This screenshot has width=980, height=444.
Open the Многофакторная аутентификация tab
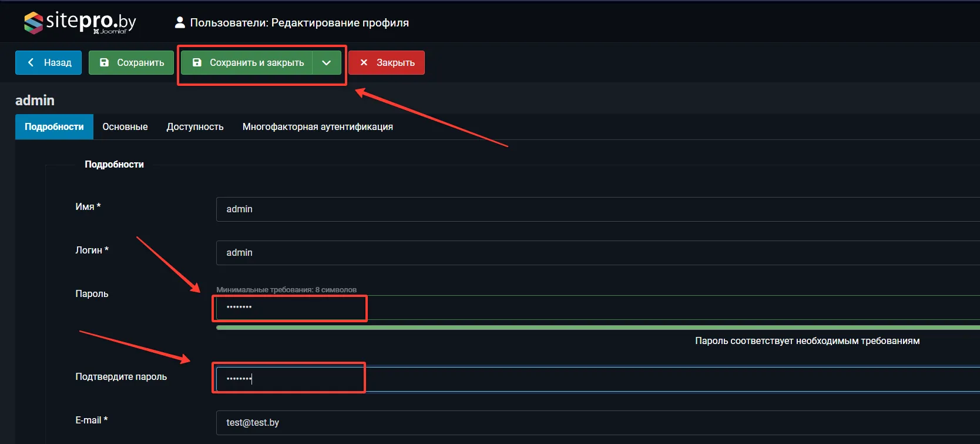click(x=318, y=127)
